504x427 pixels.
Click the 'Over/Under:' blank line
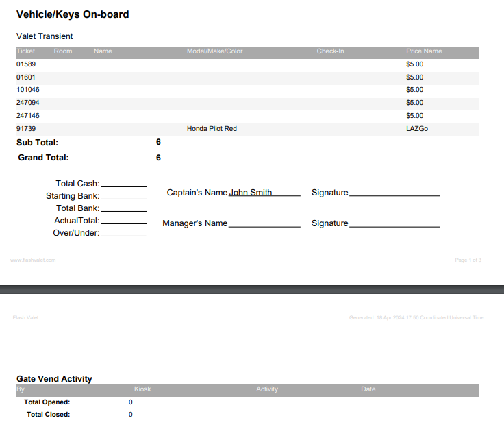[123, 234]
